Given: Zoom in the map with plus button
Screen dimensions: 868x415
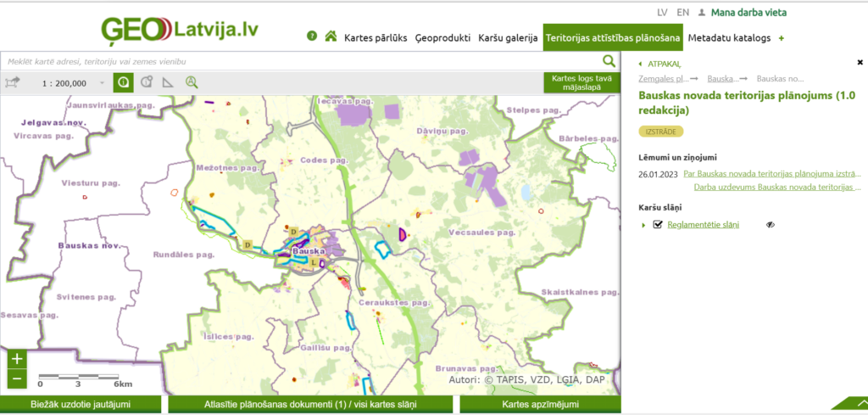Looking at the screenshot, I should tap(17, 359).
